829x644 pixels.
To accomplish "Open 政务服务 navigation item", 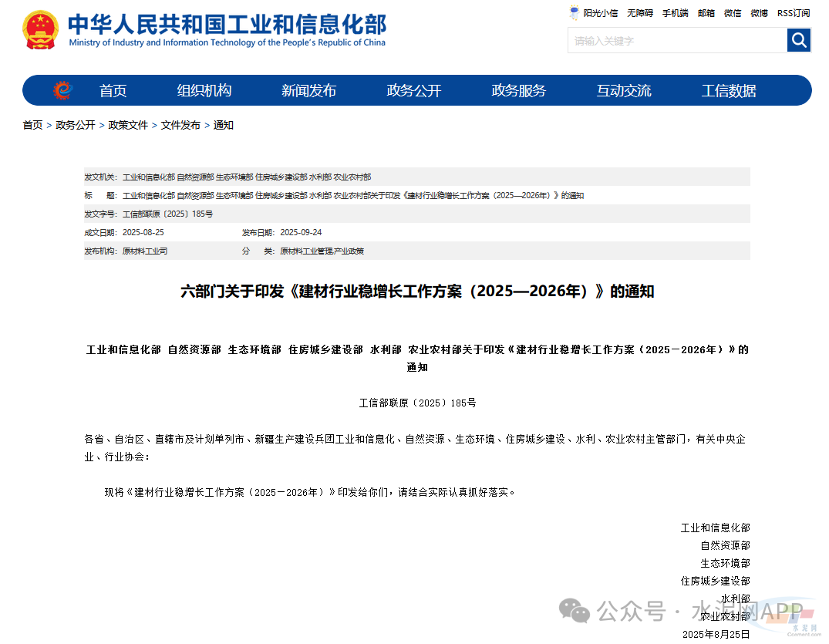I will (x=518, y=90).
